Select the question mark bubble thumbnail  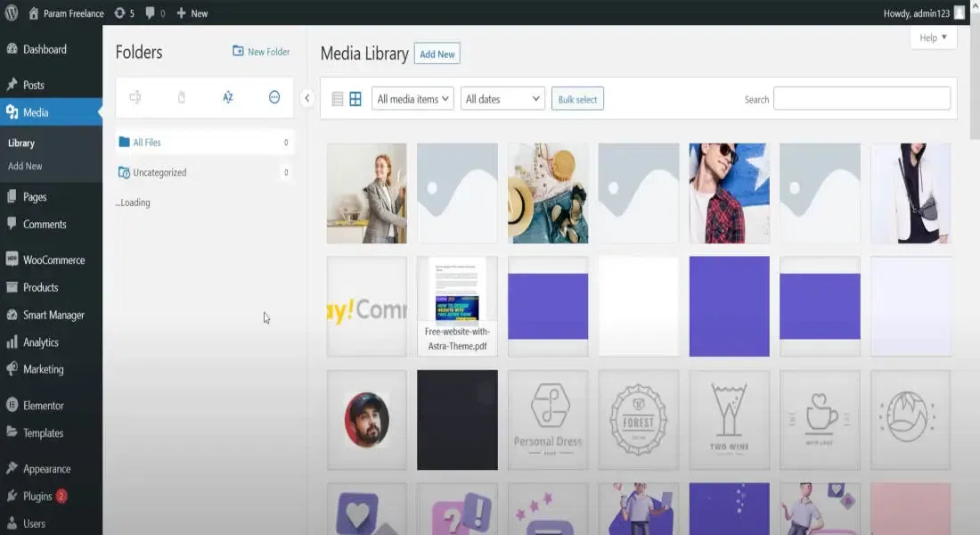pyautogui.click(x=458, y=509)
